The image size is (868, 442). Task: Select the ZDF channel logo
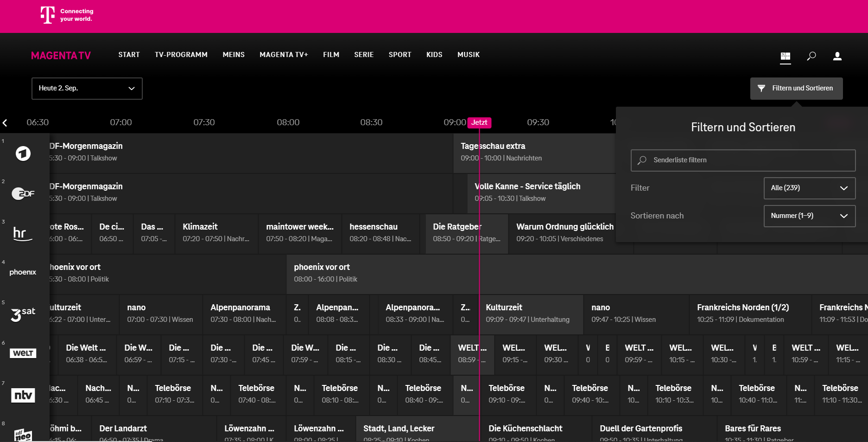pyautogui.click(x=23, y=193)
